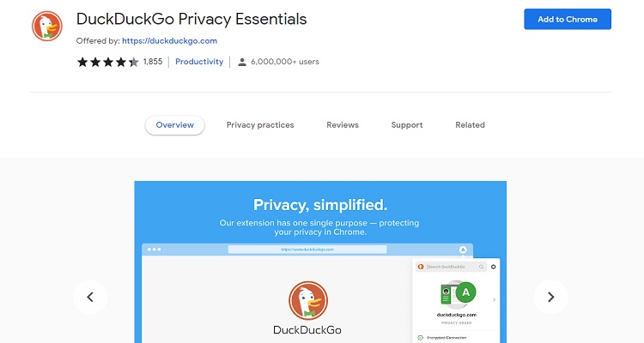Click the small chevron beside privacy grade
This screenshot has width=644, height=343.
[494, 299]
